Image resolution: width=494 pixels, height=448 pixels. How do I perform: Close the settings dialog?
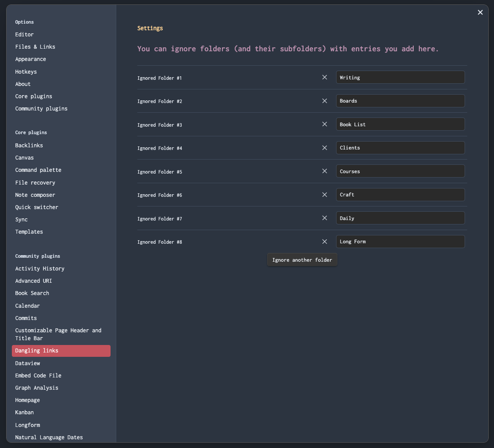(x=480, y=12)
